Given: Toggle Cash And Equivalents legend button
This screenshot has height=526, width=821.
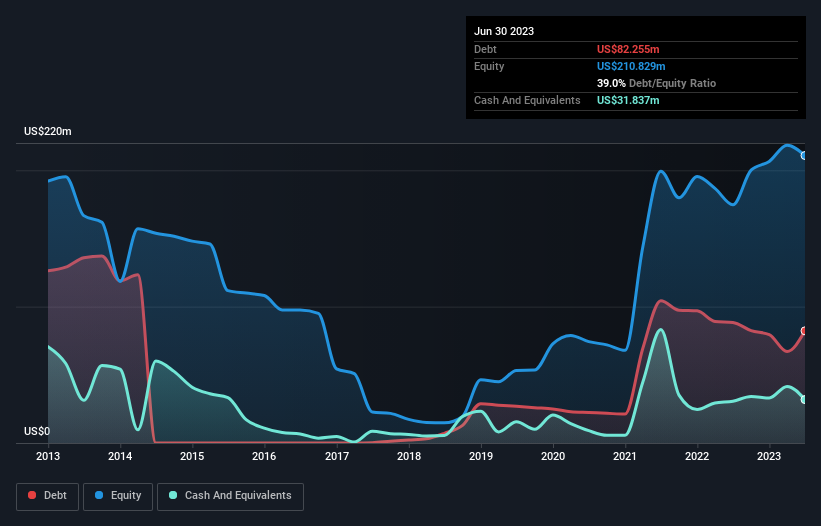Looking at the screenshot, I should (x=230, y=496).
